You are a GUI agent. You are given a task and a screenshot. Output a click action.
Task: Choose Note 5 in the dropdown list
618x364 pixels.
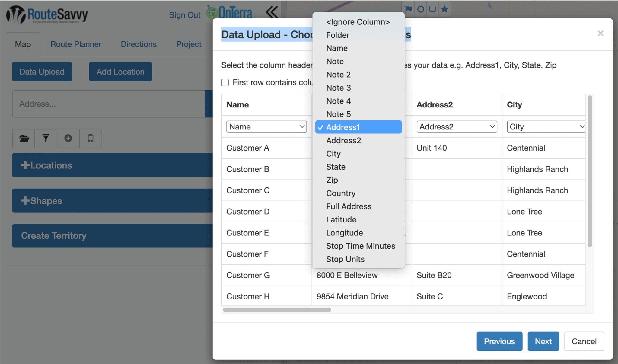point(358,114)
